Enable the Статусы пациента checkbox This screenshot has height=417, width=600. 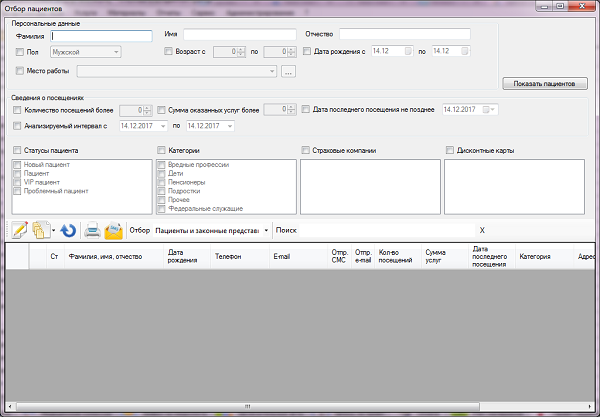click(17, 150)
